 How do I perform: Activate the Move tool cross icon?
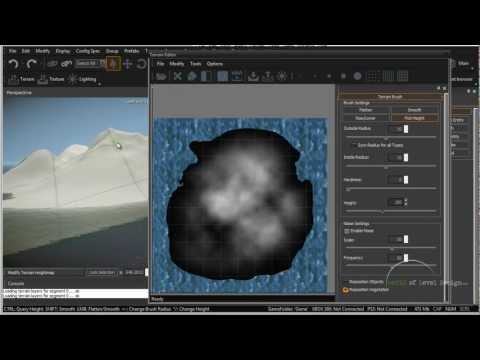click(128, 64)
